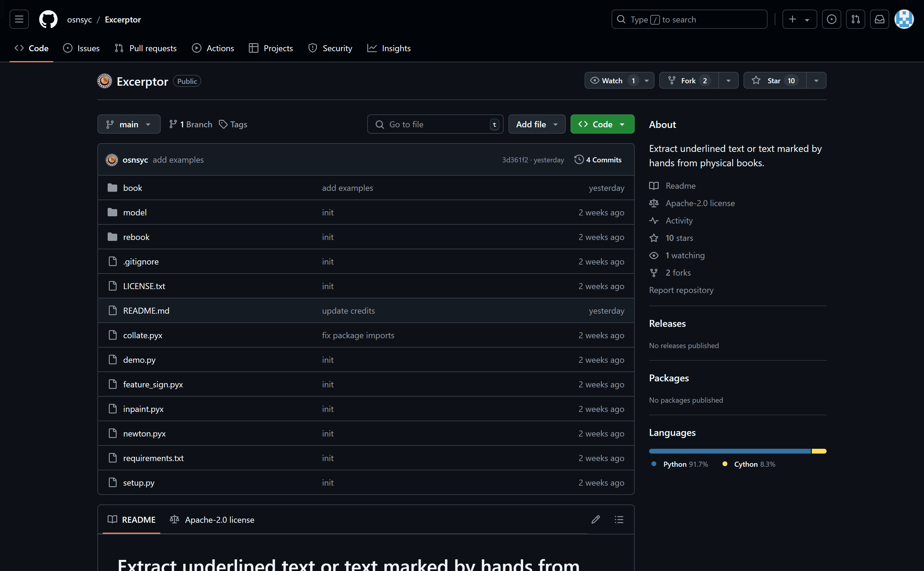Switch to the Pull requests tab
924x571 pixels.
point(145,48)
